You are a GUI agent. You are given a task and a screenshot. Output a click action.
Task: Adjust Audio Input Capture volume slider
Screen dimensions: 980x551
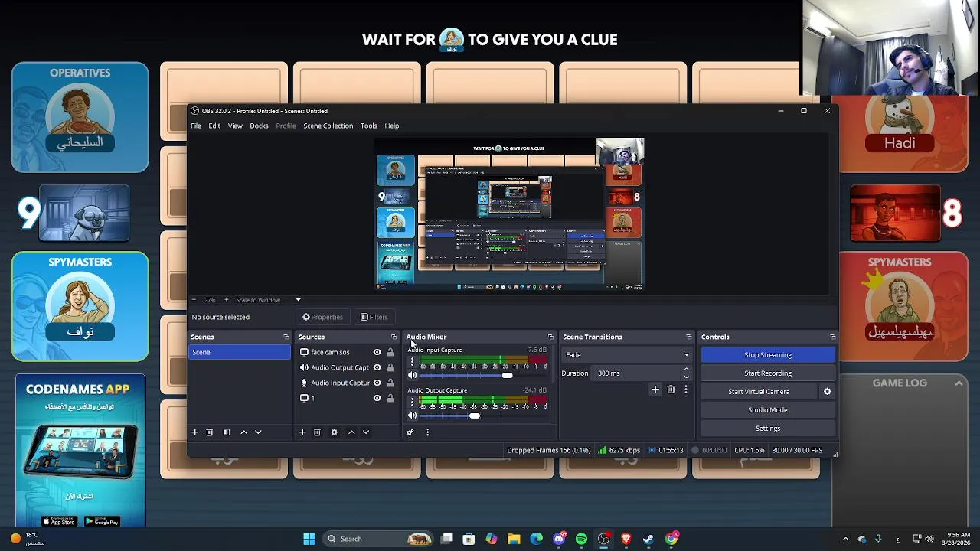(507, 375)
